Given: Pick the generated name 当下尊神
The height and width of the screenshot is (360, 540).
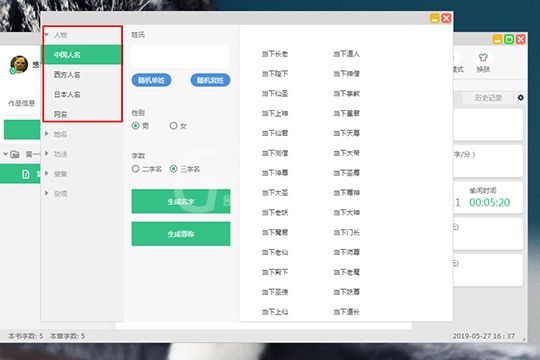Looking at the screenshot, I should click(x=346, y=193).
